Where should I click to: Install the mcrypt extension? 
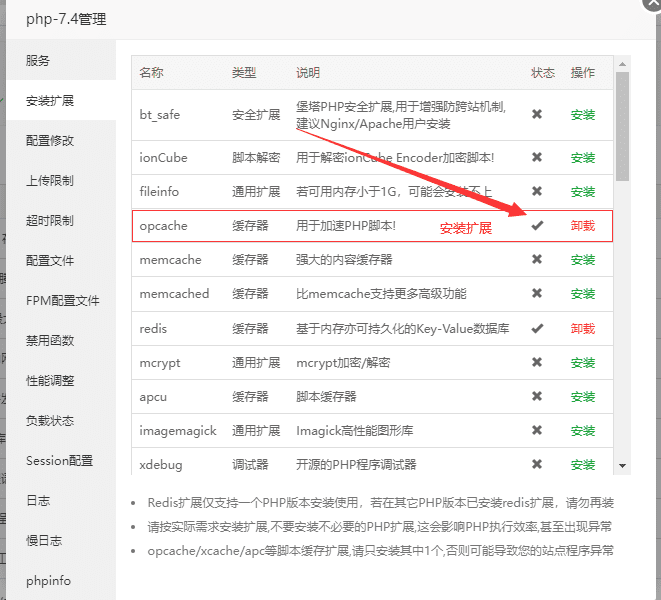click(x=583, y=363)
